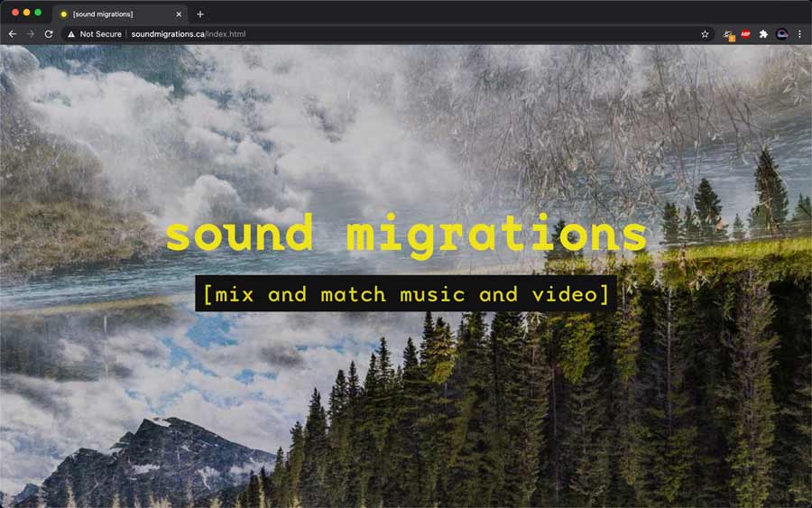Maximize window using green button
The image size is (812, 508).
coord(38,13)
